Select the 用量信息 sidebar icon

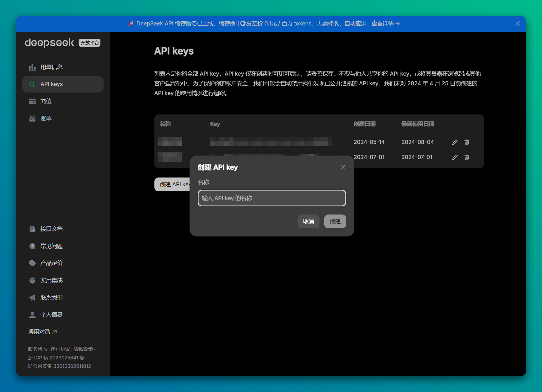pyautogui.click(x=33, y=67)
